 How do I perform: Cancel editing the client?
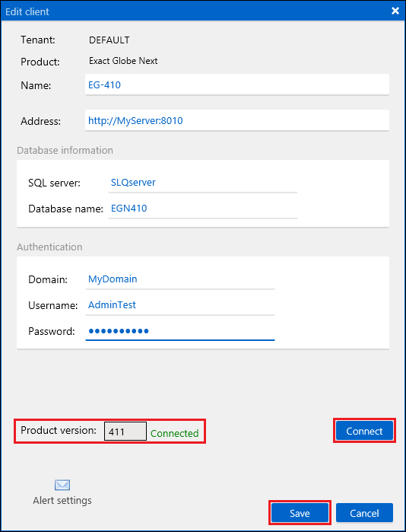click(364, 513)
